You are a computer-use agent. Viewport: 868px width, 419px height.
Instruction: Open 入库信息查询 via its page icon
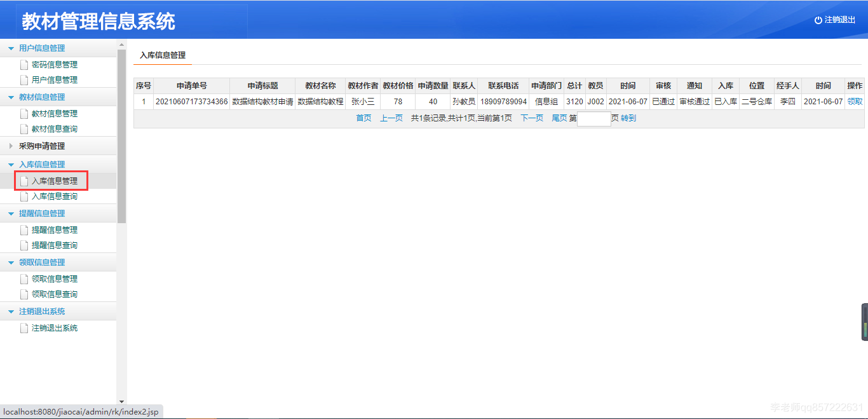click(24, 197)
